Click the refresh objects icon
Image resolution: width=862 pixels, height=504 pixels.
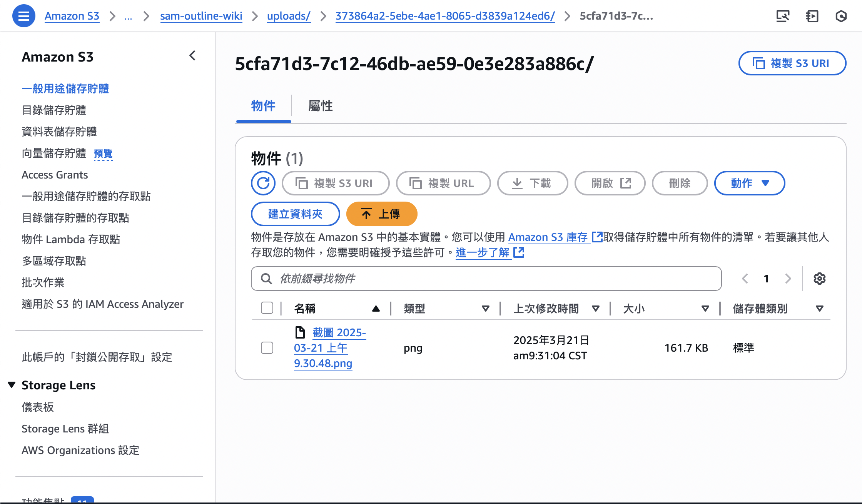(263, 183)
